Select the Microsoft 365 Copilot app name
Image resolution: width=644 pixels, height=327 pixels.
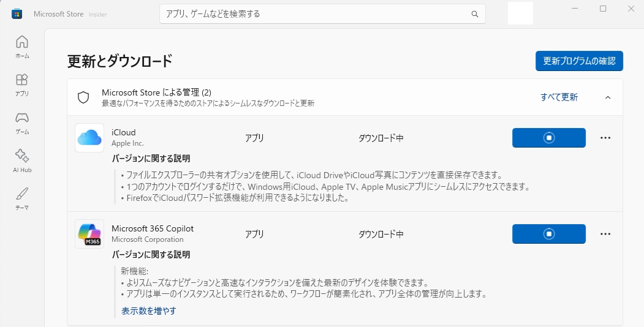(x=153, y=228)
